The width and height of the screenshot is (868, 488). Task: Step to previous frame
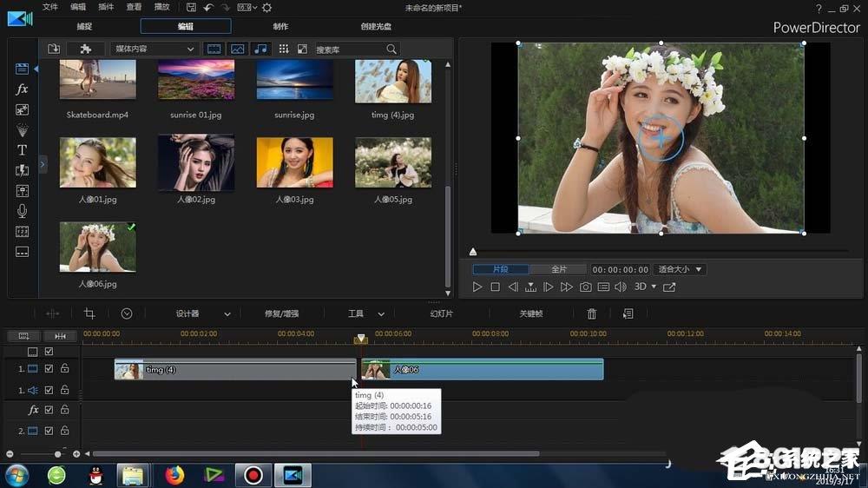[513, 287]
